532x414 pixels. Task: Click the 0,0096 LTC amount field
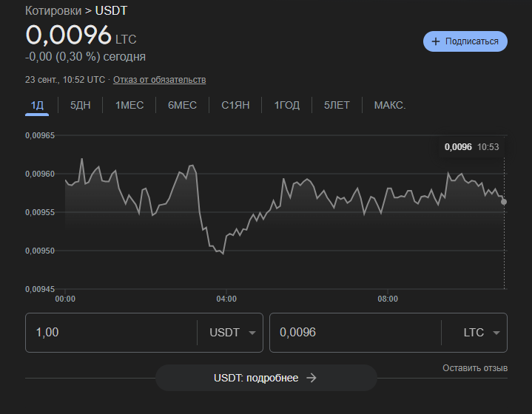click(x=355, y=333)
